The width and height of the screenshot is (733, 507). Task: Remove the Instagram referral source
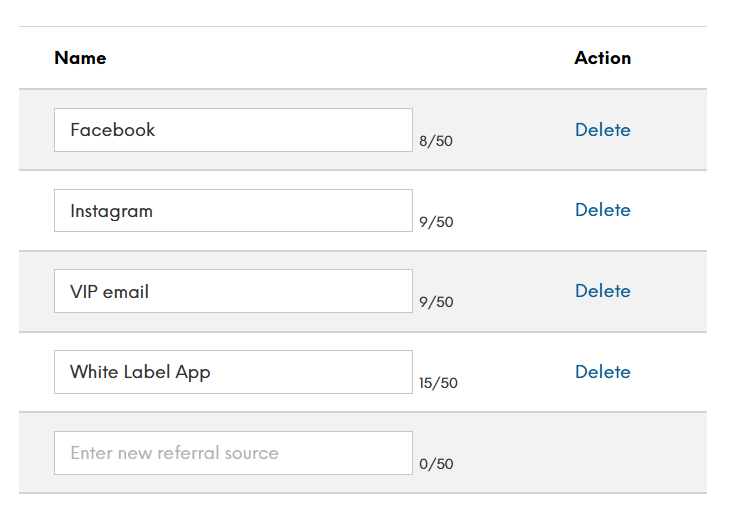pos(602,210)
